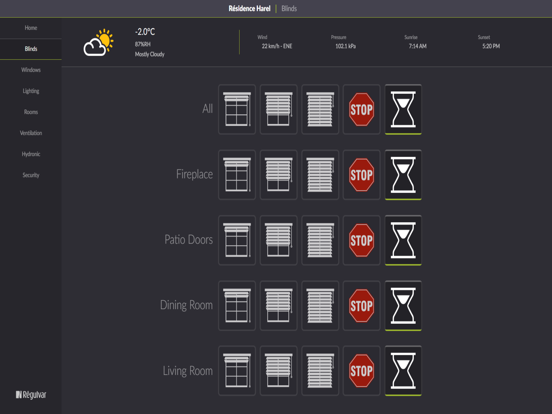Open the Rooms section
The width and height of the screenshot is (552, 414).
point(31,112)
